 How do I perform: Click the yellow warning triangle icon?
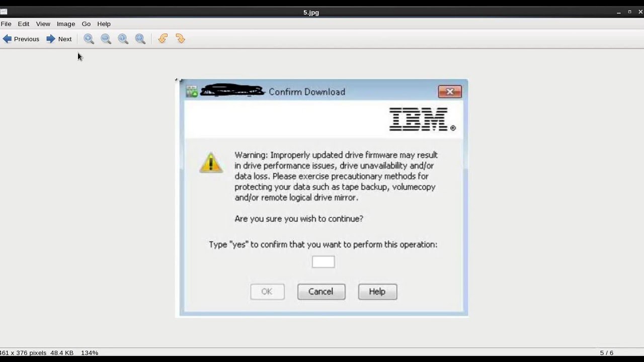tap(211, 162)
